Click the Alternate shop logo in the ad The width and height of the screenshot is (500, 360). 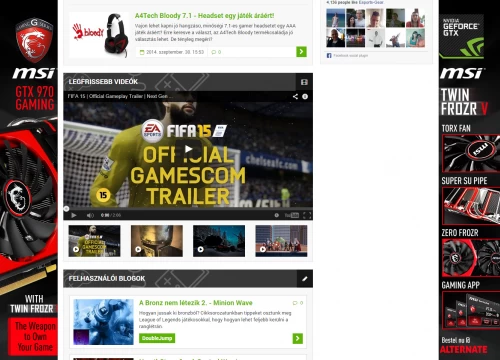tap(464, 350)
